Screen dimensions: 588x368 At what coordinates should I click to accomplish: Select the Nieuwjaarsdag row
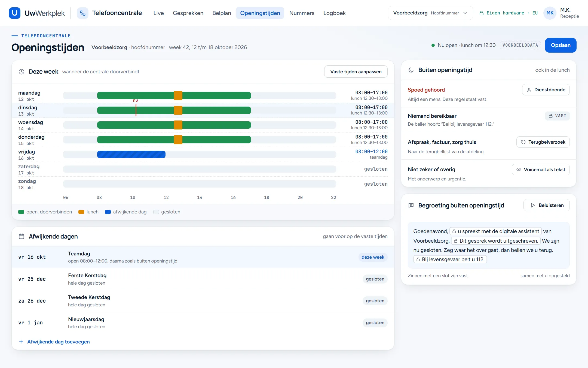click(203, 323)
